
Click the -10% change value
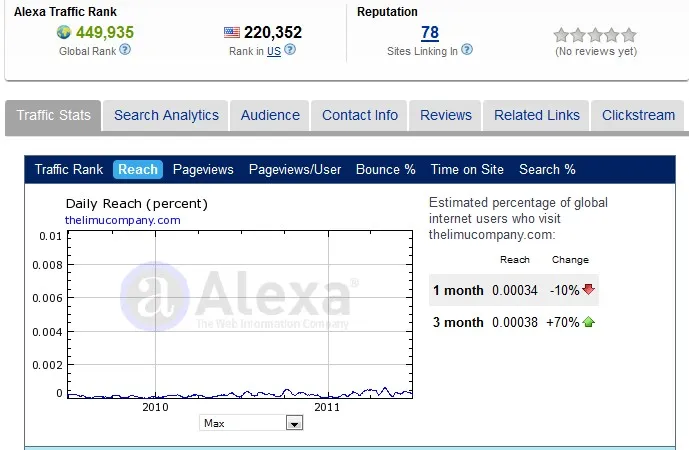click(564, 290)
